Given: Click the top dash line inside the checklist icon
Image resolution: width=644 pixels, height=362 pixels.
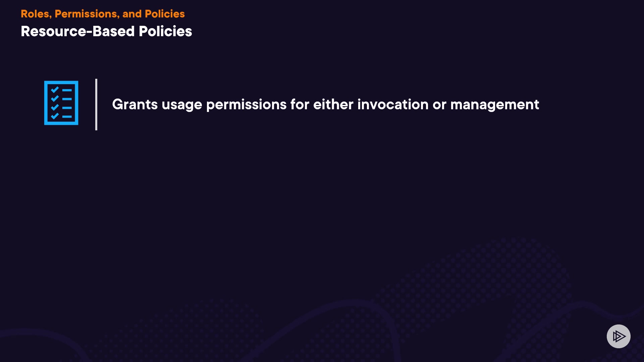Looking at the screenshot, I should (67, 90).
